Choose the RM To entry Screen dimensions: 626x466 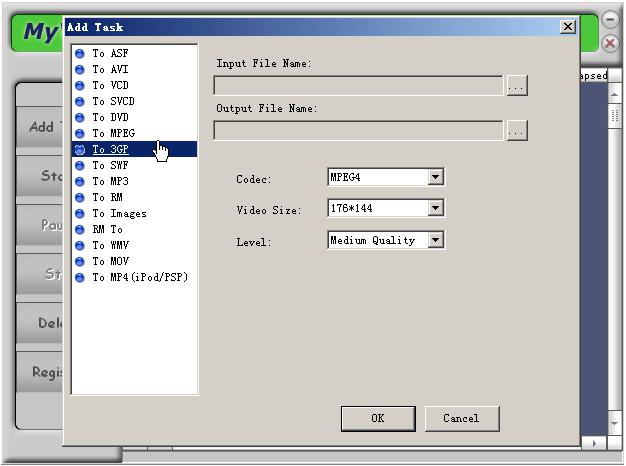pyautogui.click(x=107, y=229)
